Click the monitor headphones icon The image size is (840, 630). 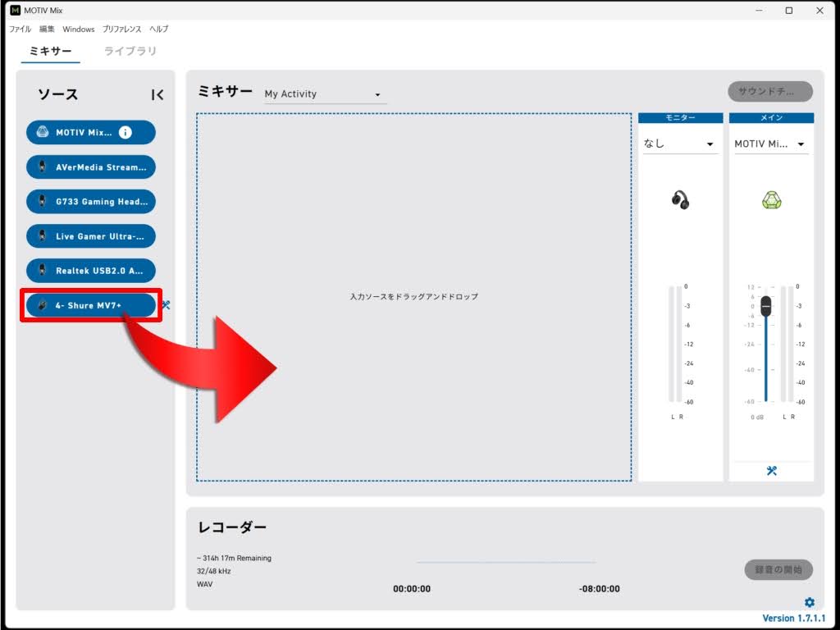pyautogui.click(x=680, y=199)
